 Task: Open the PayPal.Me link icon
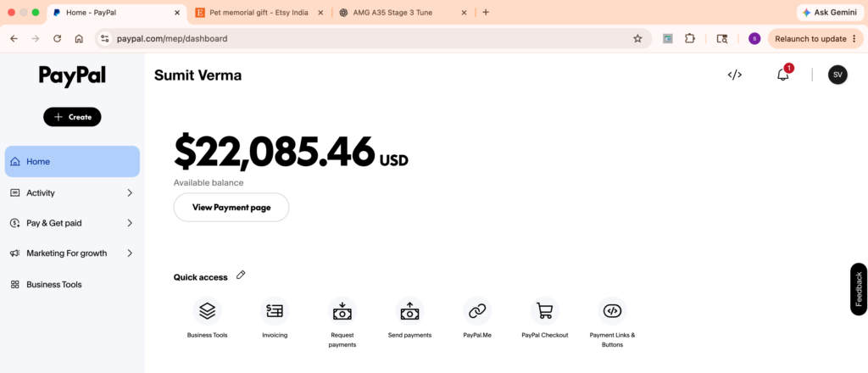pos(477,311)
